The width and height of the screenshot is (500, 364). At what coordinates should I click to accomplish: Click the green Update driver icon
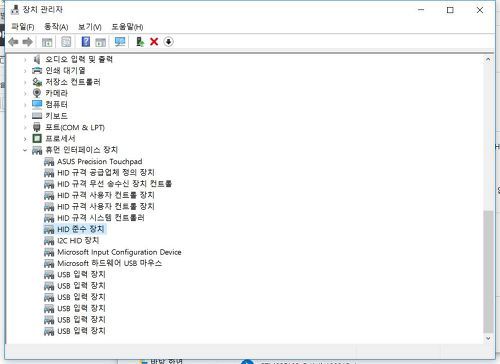click(x=140, y=42)
